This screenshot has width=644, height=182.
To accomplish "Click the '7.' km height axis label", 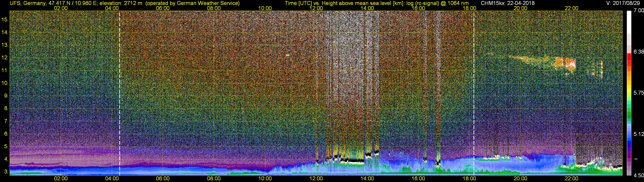I will click(x=6, y=121).
